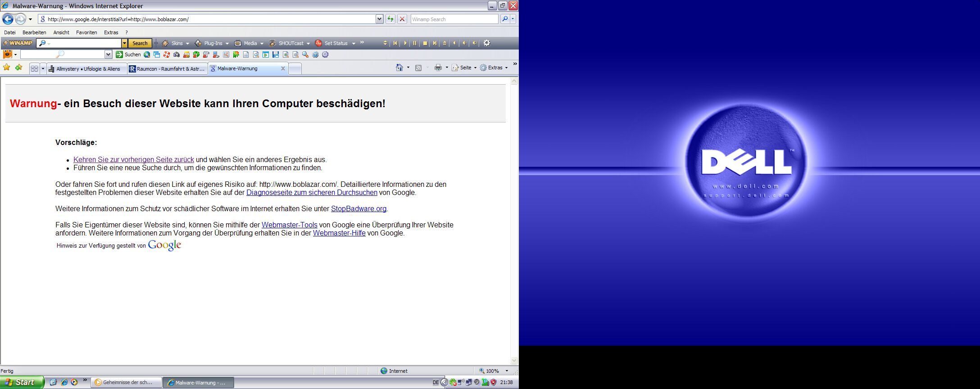Open Winamp toolbar settings gear

pyautogui.click(x=487, y=43)
